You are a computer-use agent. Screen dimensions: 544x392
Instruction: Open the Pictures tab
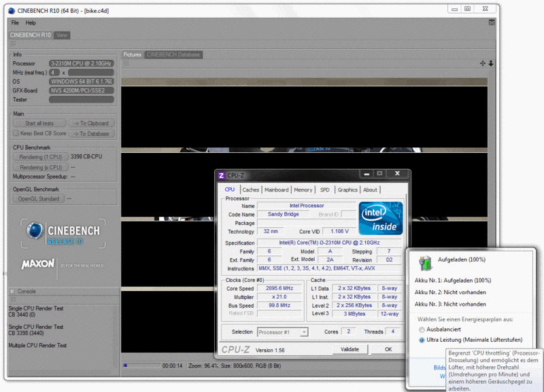pos(132,54)
